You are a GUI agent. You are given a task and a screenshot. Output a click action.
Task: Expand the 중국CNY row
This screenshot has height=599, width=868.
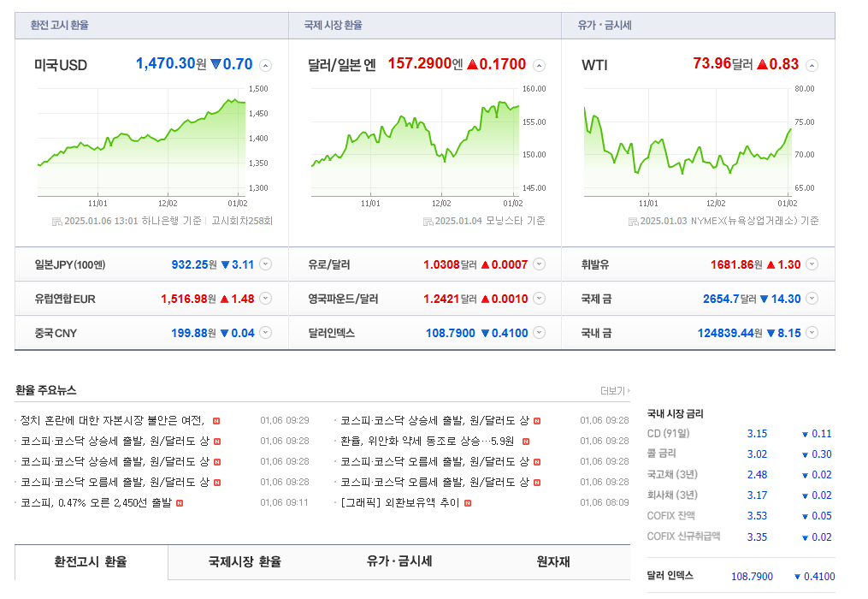pyautogui.click(x=265, y=333)
